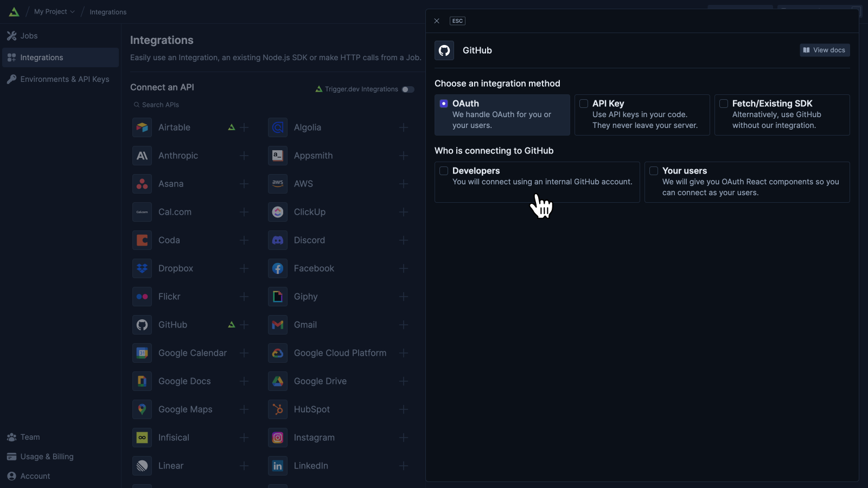Add the Anthropic integration with plus icon
Screen dimensions: 868x488
pos(244,156)
